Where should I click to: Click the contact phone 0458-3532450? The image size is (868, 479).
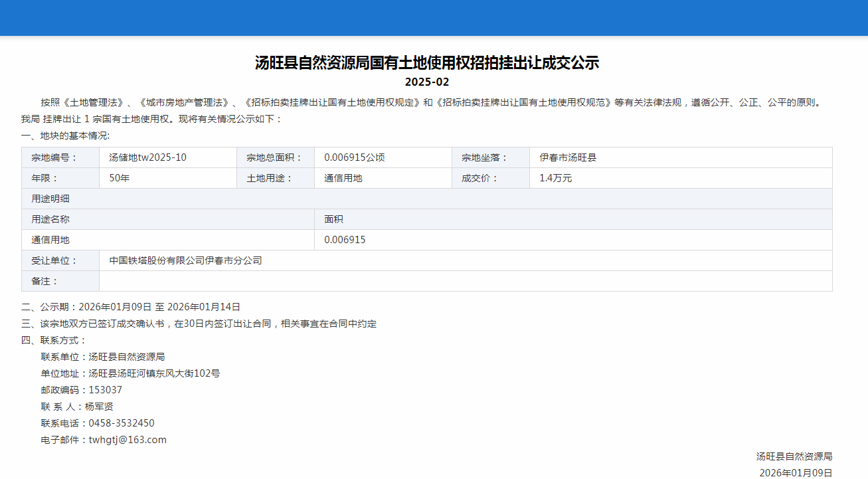tap(121, 423)
